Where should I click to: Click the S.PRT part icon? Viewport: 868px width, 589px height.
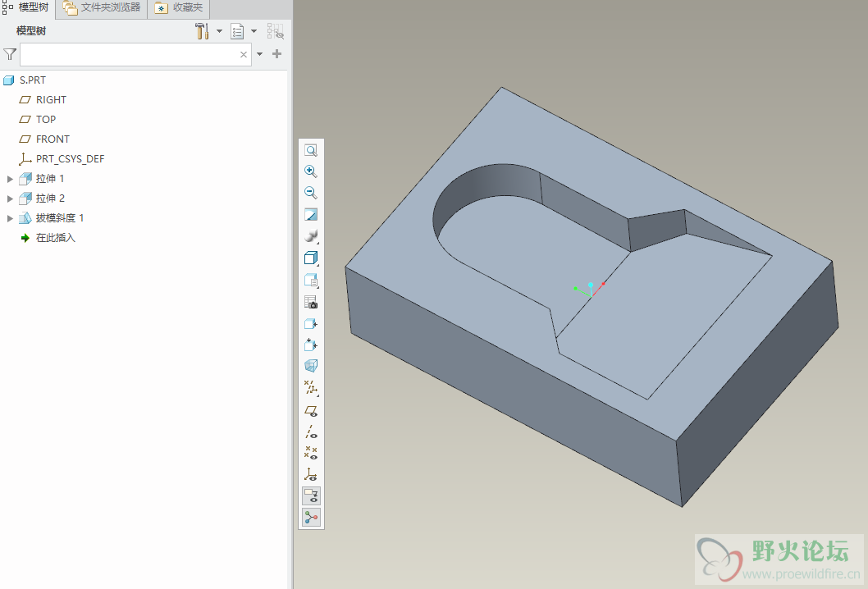click(9, 80)
